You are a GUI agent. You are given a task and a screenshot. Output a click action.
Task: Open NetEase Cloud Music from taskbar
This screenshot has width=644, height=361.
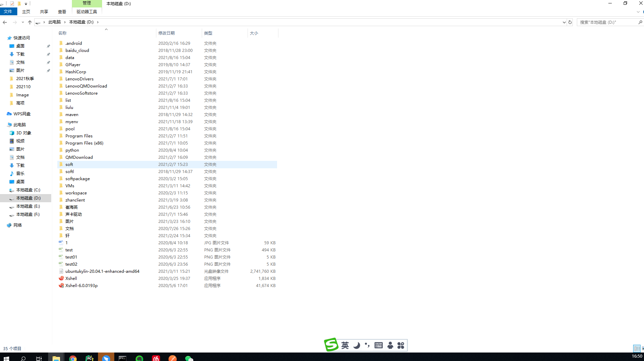pos(156,358)
